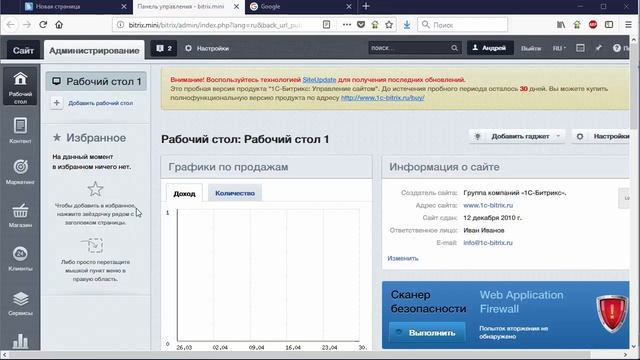Click Добавить гаджет button
The width and height of the screenshot is (640, 360).
click(516, 136)
